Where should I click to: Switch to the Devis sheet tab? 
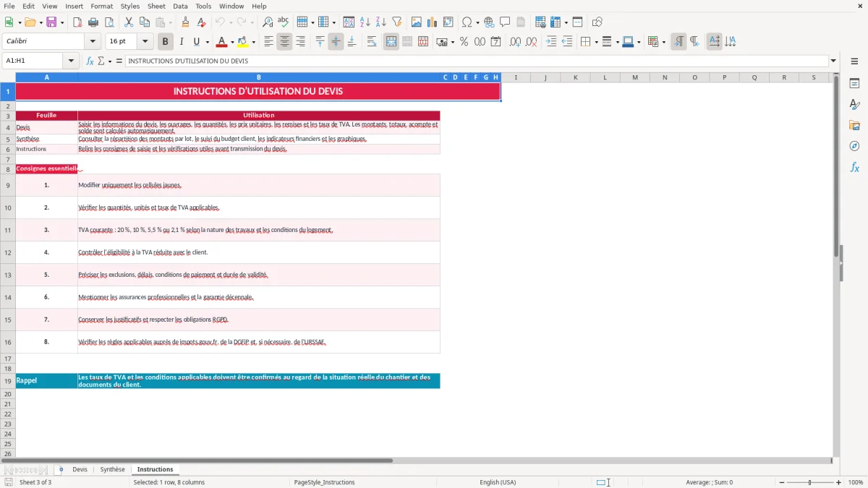point(80,470)
